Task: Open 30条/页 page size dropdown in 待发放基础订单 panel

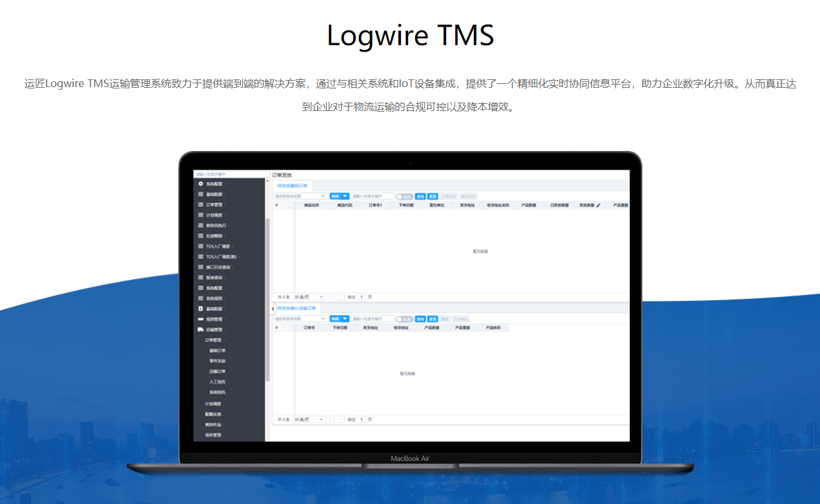Action: click(x=309, y=297)
